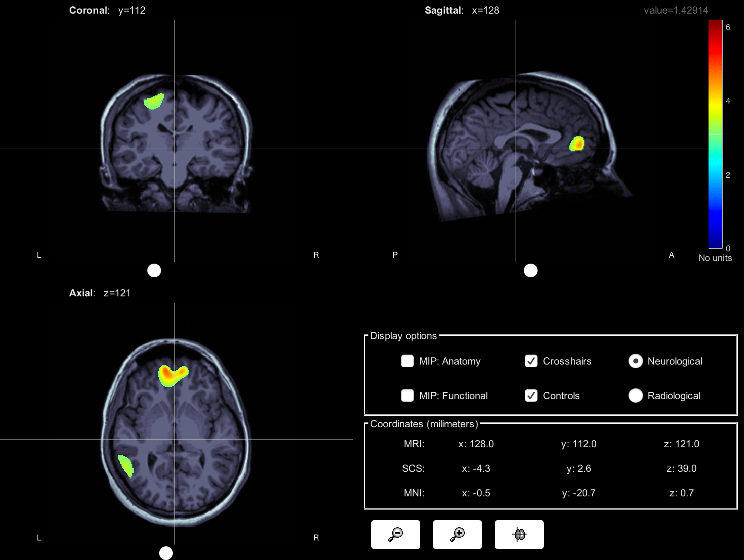Click the crosshair view-in-3D button
The height and width of the screenshot is (560, 744).
(x=519, y=535)
